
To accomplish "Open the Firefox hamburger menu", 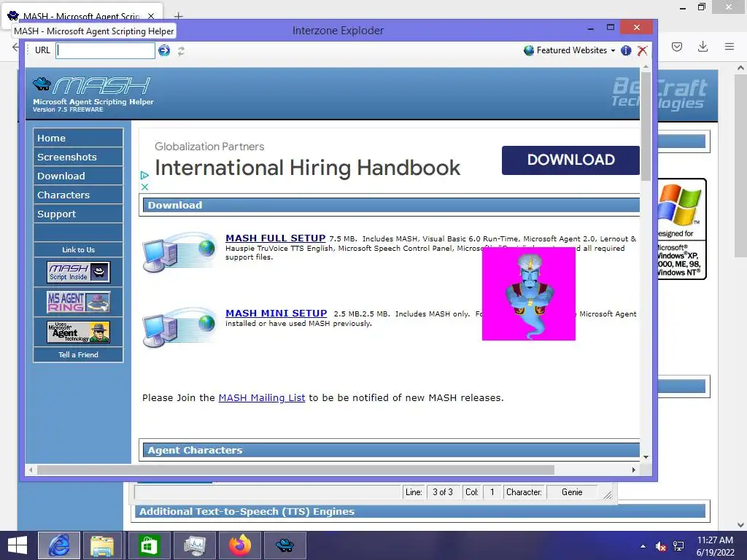I will 729,47.
